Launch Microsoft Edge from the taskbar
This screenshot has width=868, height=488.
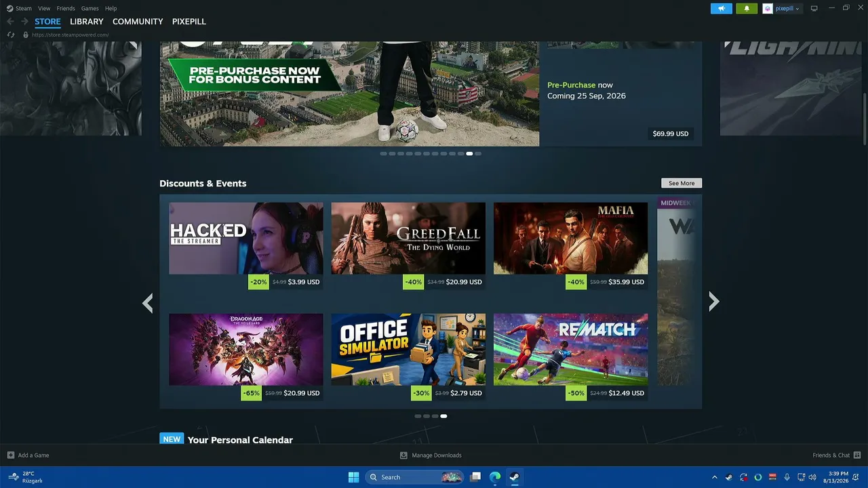[x=495, y=477]
